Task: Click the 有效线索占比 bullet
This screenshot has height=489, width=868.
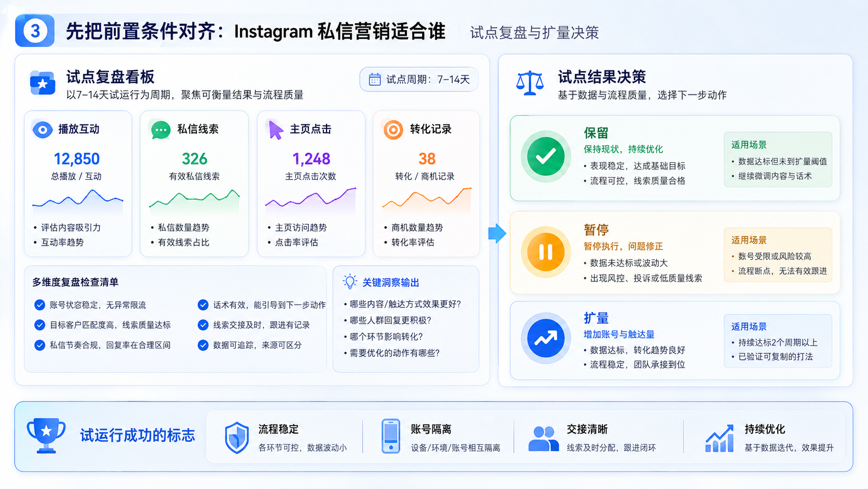Action: [184, 243]
